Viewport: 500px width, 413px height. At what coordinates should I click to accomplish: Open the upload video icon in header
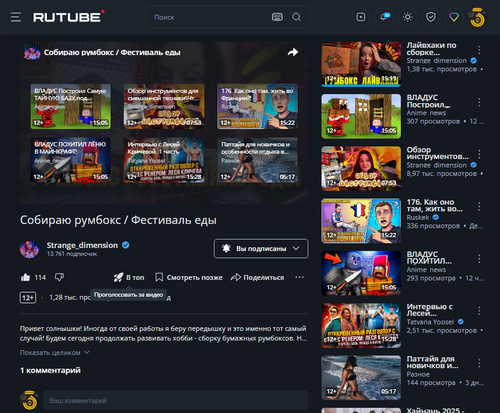(361, 17)
